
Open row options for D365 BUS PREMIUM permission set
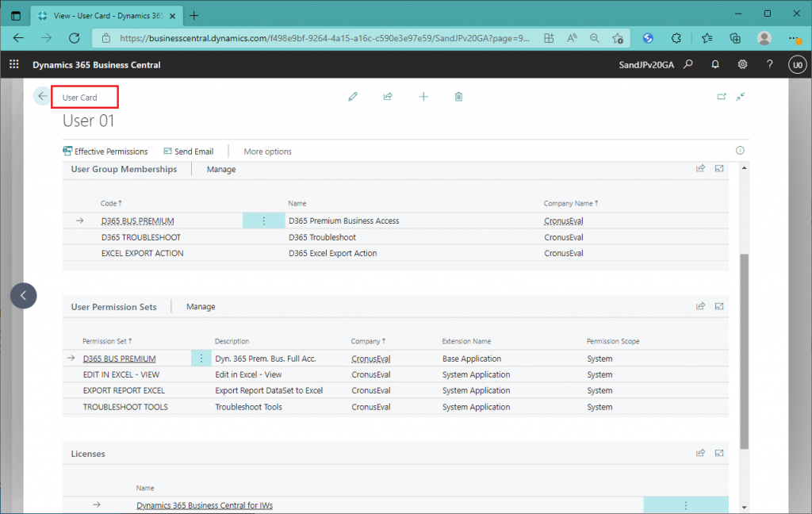tap(201, 358)
